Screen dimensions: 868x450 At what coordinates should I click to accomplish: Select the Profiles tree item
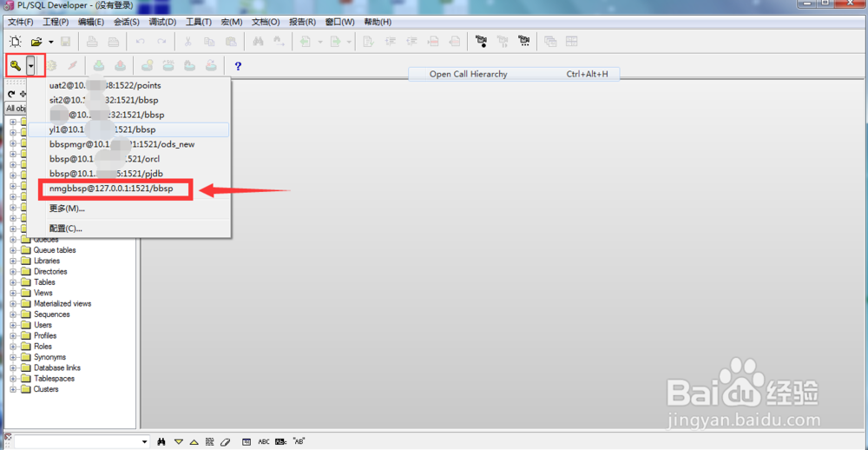point(45,336)
